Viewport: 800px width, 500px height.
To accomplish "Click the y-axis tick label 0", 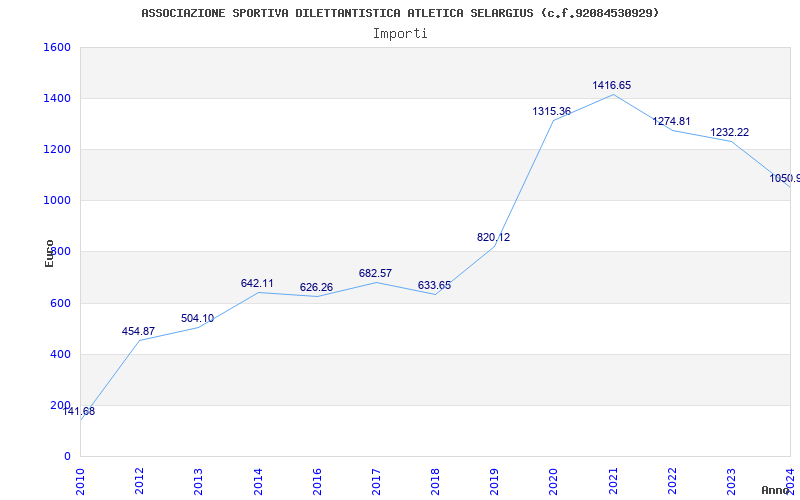I will [x=67, y=456].
